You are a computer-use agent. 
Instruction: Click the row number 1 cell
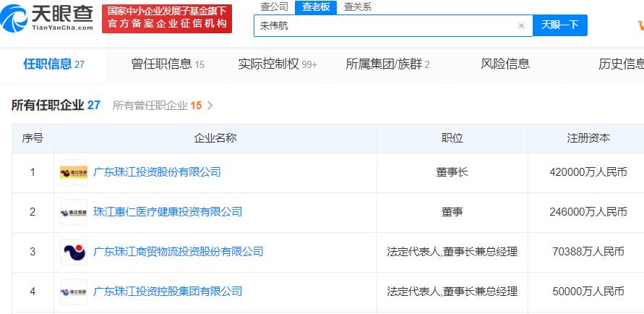(x=33, y=172)
